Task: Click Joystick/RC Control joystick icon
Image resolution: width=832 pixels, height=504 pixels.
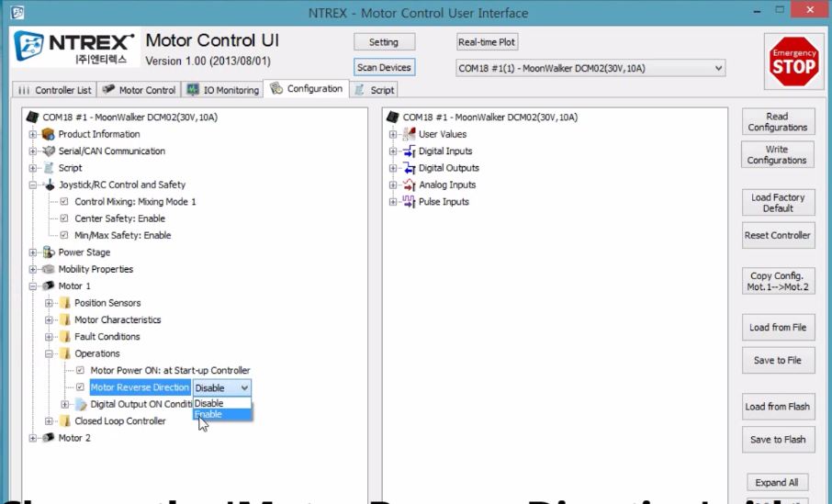Action: 50,185
